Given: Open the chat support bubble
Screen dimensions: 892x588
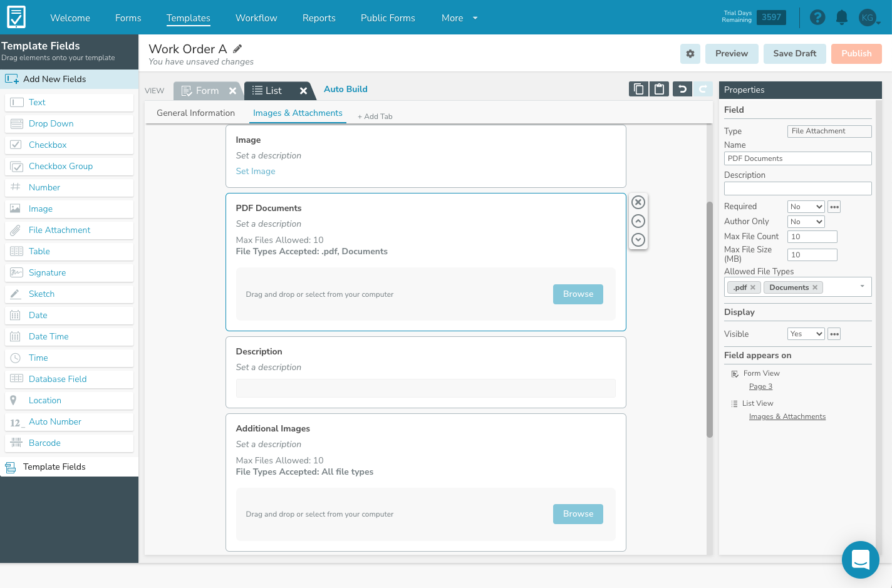Looking at the screenshot, I should [861, 560].
